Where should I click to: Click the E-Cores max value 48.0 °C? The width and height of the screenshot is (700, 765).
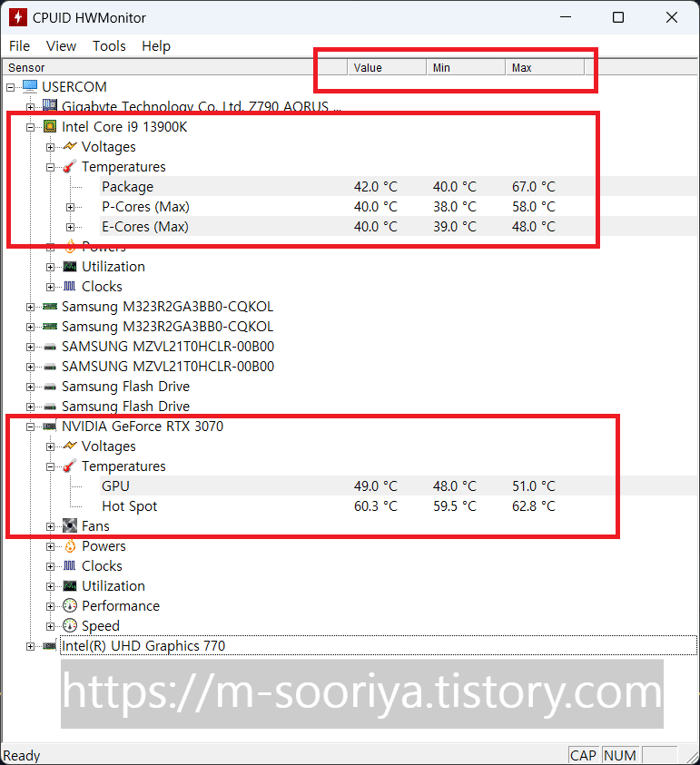pyautogui.click(x=534, y=226)
